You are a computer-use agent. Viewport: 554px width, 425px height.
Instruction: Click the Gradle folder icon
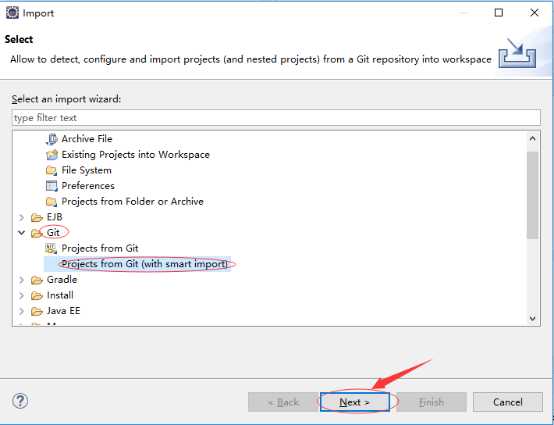(37, 280)
